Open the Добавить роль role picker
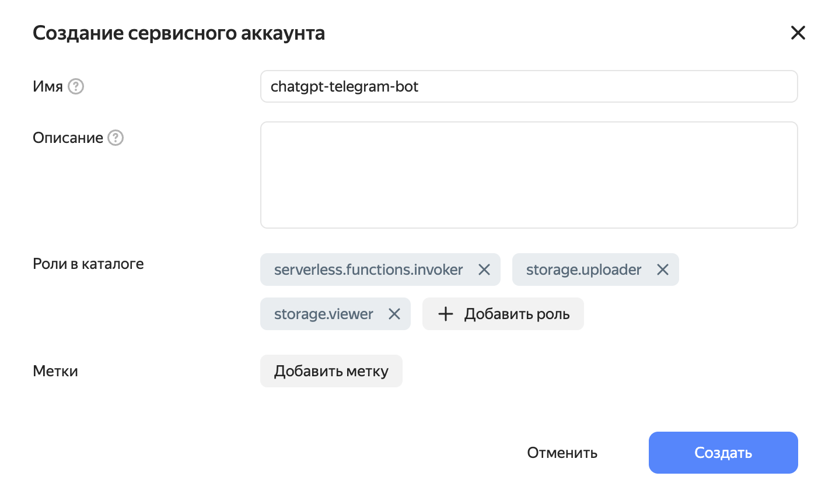832x504 pixels. tap(516, 314)
